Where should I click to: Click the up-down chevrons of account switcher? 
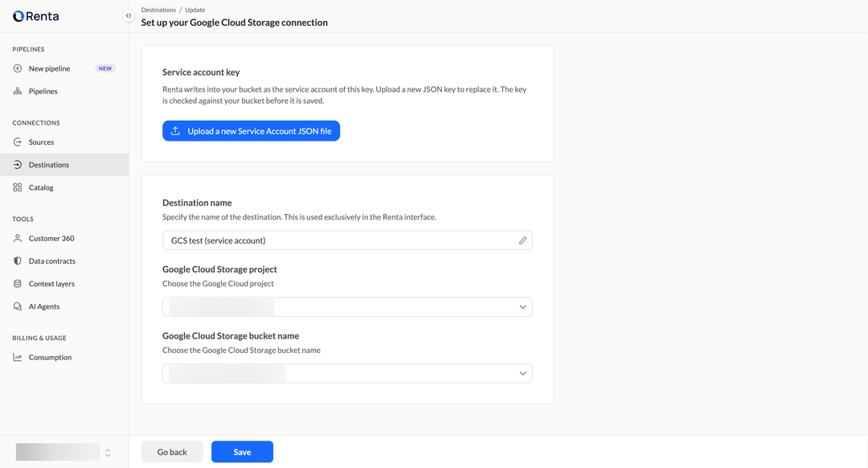(108, 453)
